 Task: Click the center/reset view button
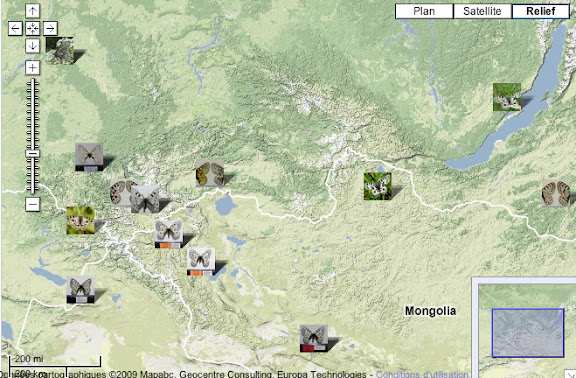tap(33, 28)
